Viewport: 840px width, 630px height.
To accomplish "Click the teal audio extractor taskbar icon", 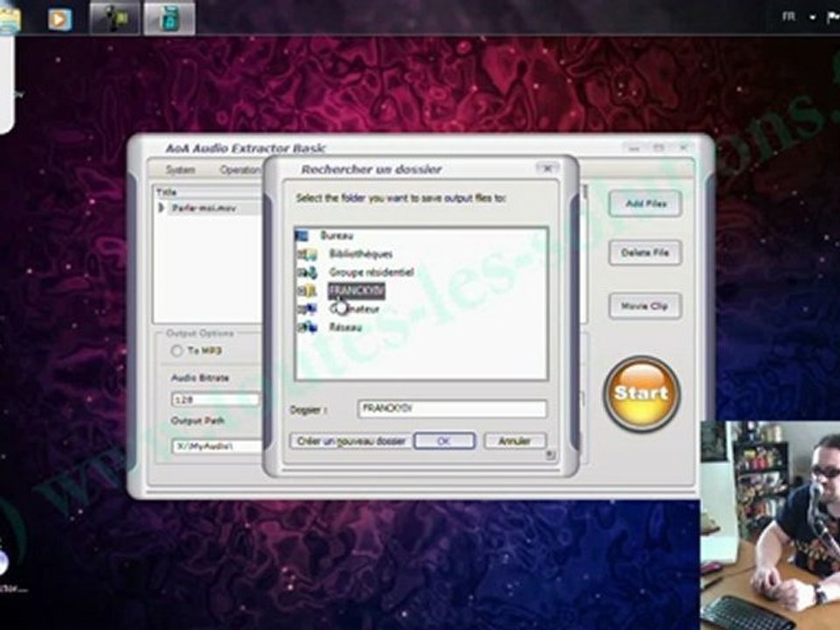I will tap(169, 18).
